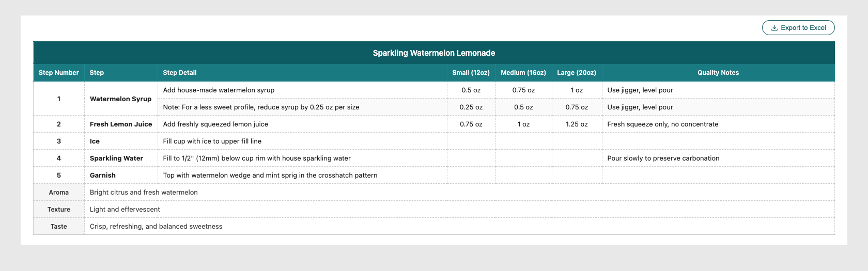Select the Sparkling Water step name
Screen dimensions: 868x271
point(116,158)
